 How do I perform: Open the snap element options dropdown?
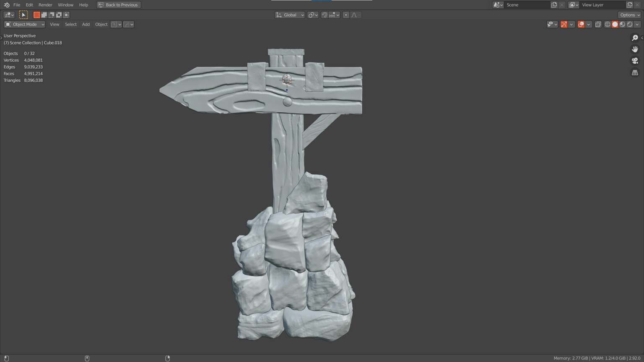pyautogui.click(x=334, y=15)
